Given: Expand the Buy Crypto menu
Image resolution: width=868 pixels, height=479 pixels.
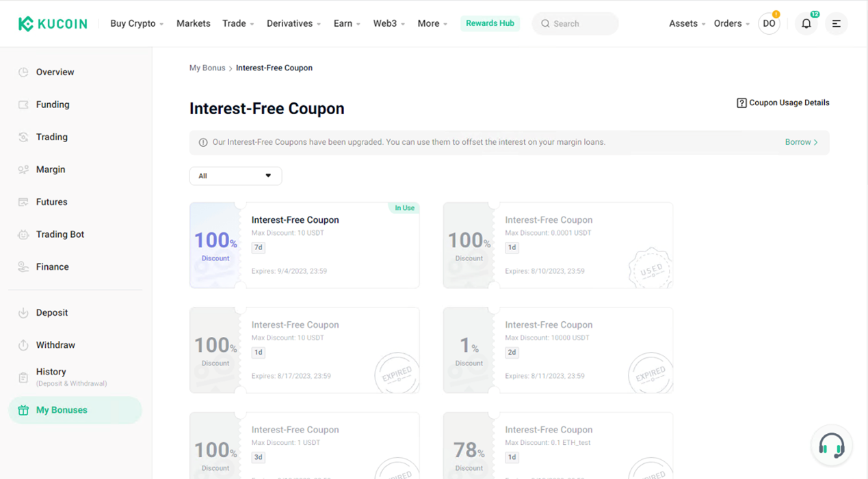Looking at the screenshot, I should point(137,23).
